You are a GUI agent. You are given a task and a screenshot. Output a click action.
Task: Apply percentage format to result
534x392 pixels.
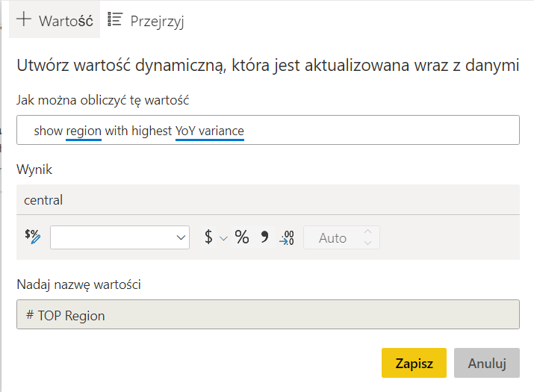pyautogui.click(x=242, y=237)
